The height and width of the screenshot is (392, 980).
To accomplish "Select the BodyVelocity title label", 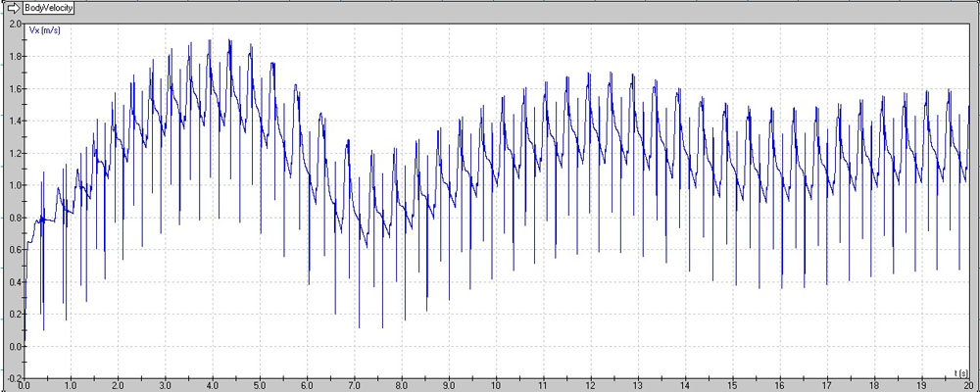I will point(49,9).
